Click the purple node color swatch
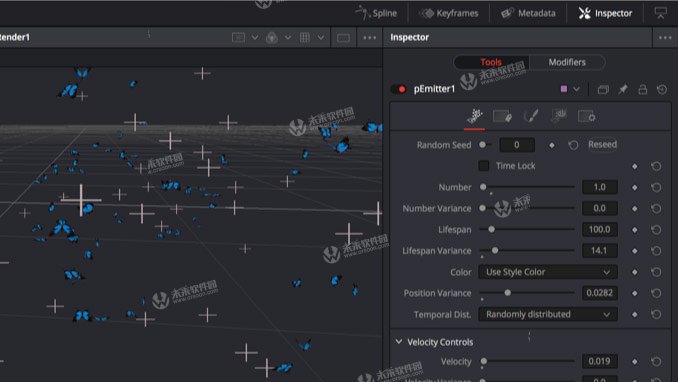Viewport: 678px width, 382px height. (x=564, y=89)
